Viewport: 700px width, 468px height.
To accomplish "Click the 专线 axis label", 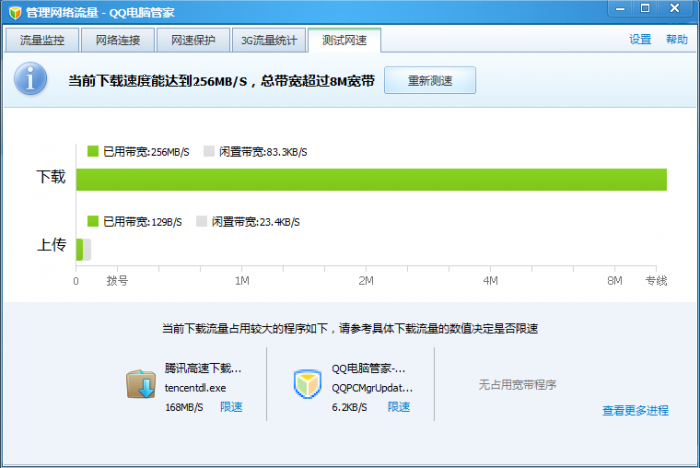I will pos(656,281).
